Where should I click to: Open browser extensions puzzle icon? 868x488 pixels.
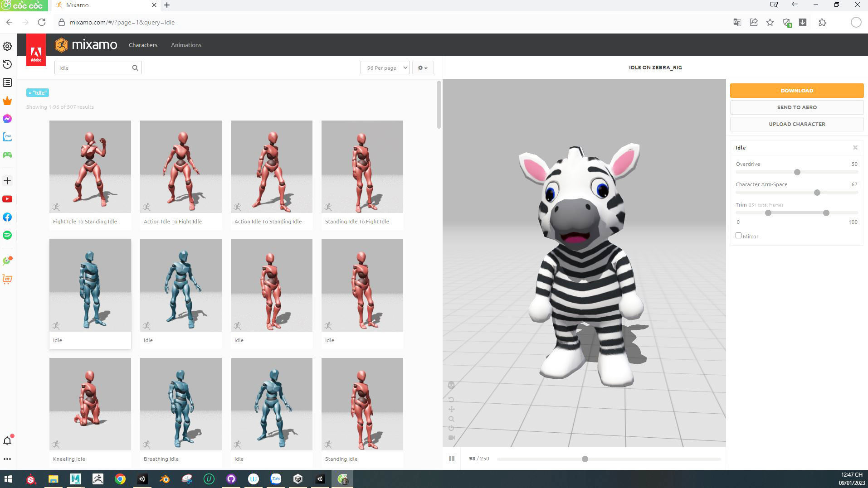823,22
